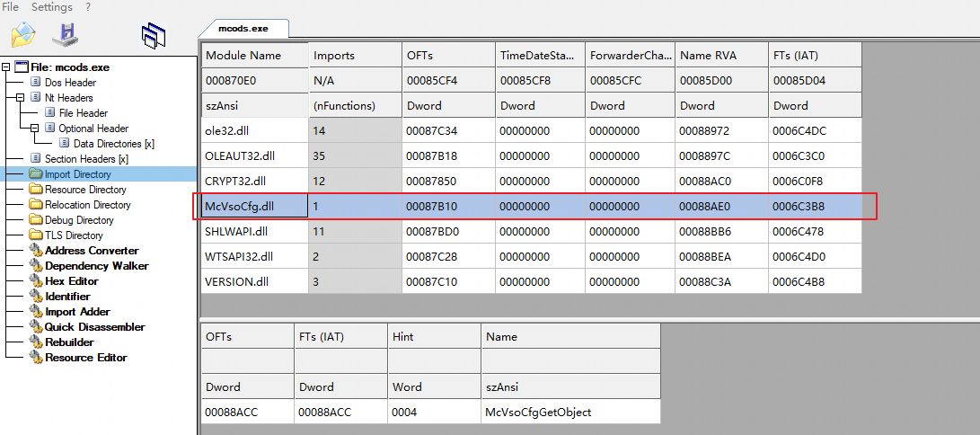The width and height of the screenshot is (980, 435).
Task: Select the OLEAUT32.dll module row
Action: click(x=531, y=155)
